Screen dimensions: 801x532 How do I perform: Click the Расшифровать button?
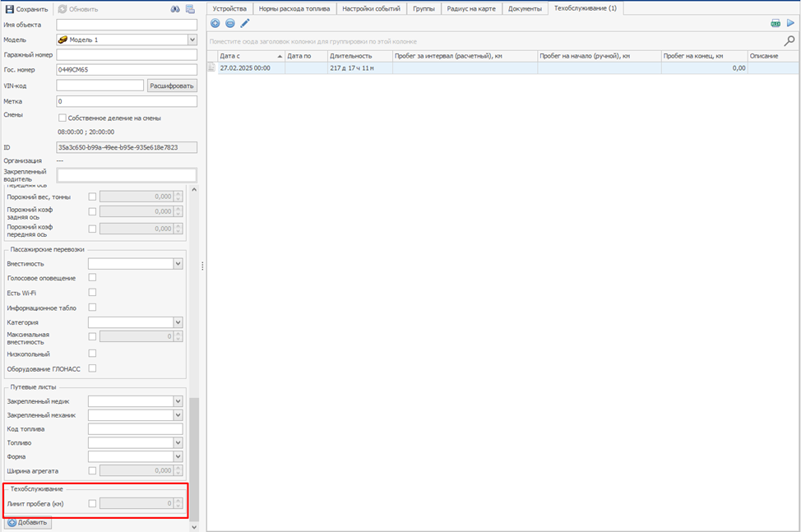172,86
